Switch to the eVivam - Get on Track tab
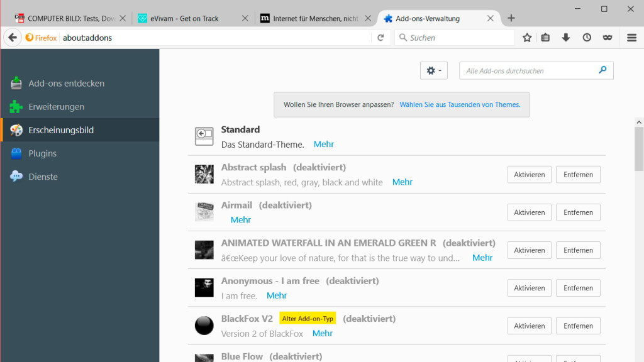Viewport: 644px width, 362px height. [x=193, y=18]
